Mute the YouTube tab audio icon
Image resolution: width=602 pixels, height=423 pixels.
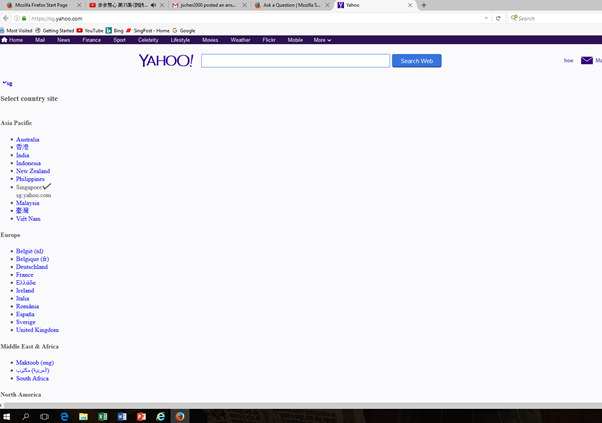(x=154, y=5)
